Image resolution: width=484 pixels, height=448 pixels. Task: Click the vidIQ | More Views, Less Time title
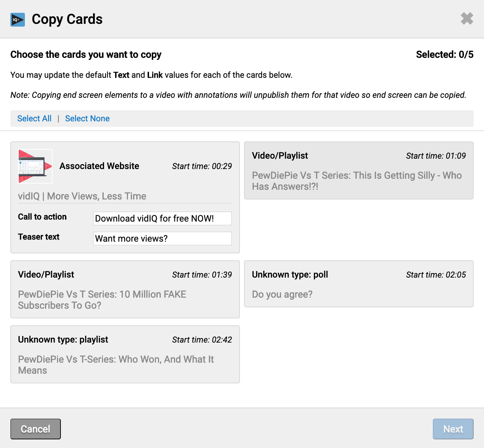(82, 196)
